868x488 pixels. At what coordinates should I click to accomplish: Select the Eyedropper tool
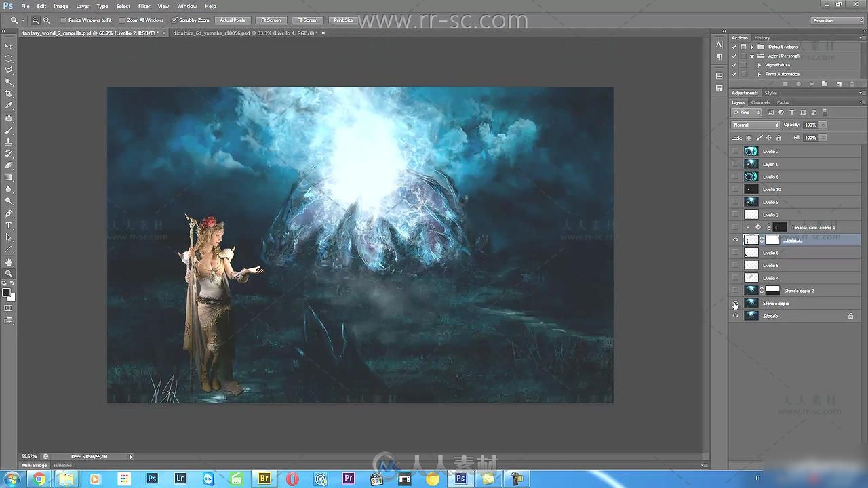[9, 106]
